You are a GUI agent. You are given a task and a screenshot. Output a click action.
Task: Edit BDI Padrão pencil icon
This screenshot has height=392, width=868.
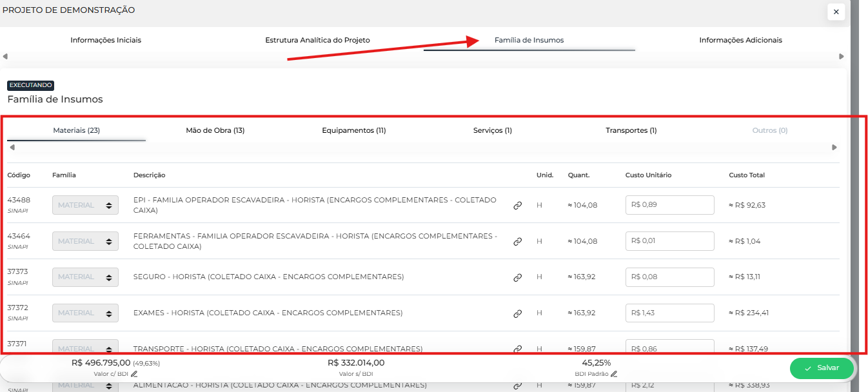pyautogui.click(x=614, y=374)
